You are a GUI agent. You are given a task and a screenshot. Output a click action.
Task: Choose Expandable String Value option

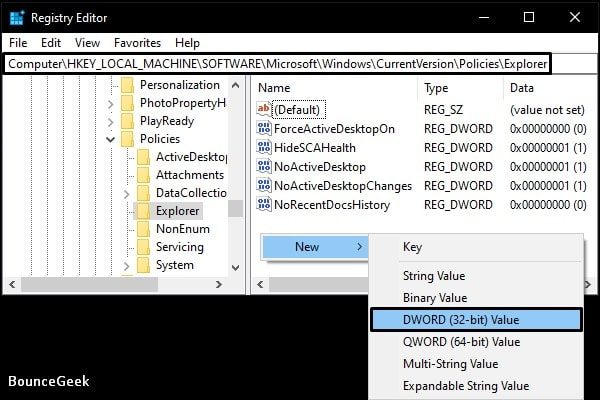pyautogui.click(x=476, y=386)
